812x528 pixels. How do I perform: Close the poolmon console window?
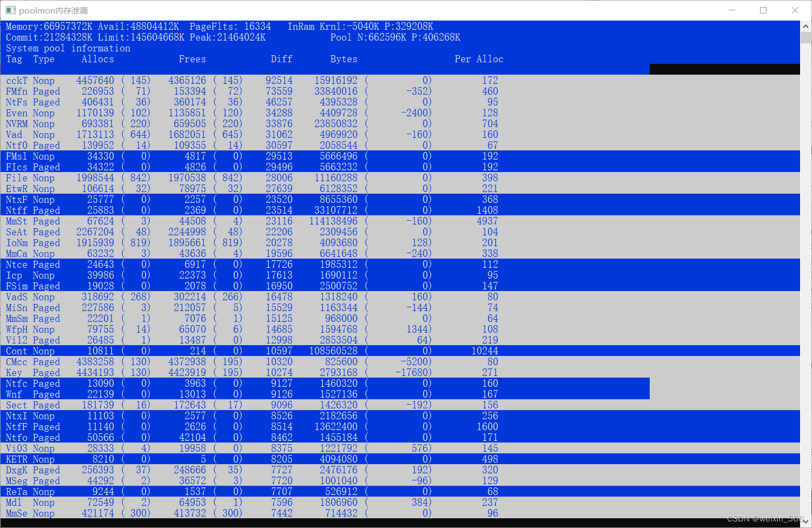(795, 10)
